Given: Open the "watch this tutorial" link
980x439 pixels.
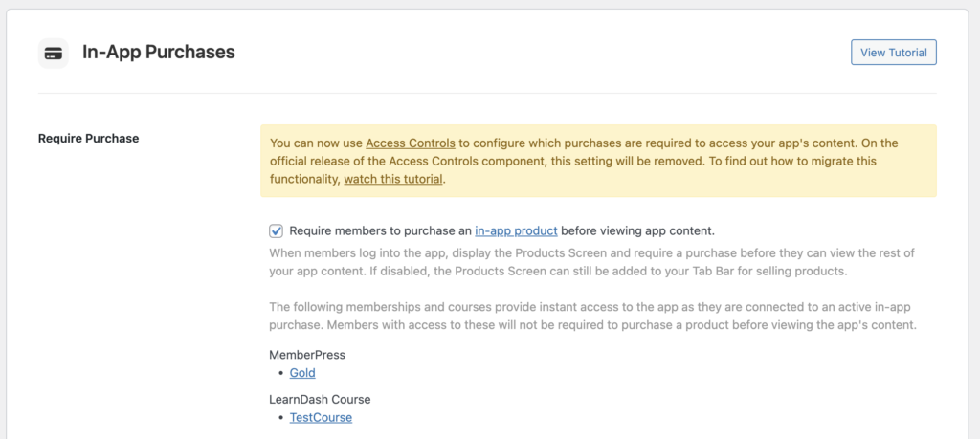Looking at the screenshot, I should click(x=392, y=179).
